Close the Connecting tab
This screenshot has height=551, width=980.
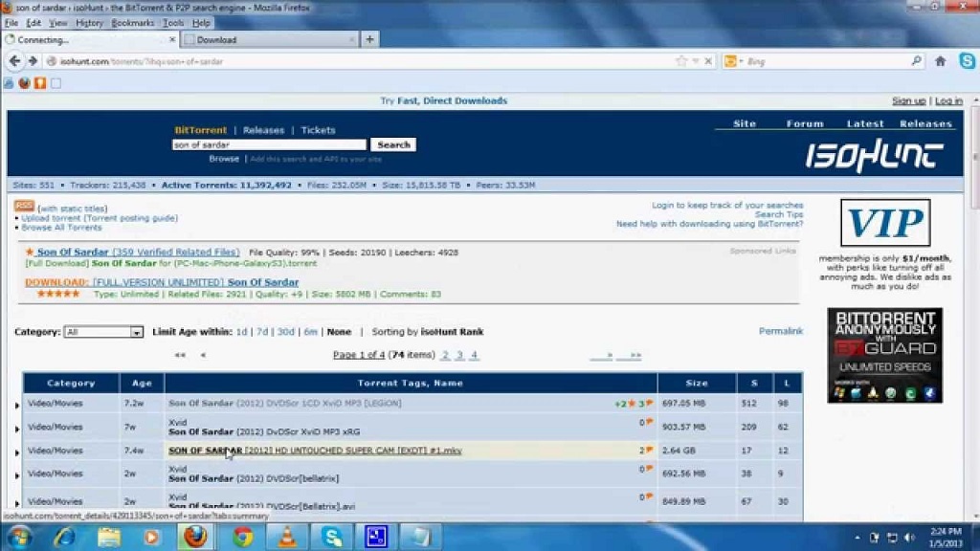172,39
